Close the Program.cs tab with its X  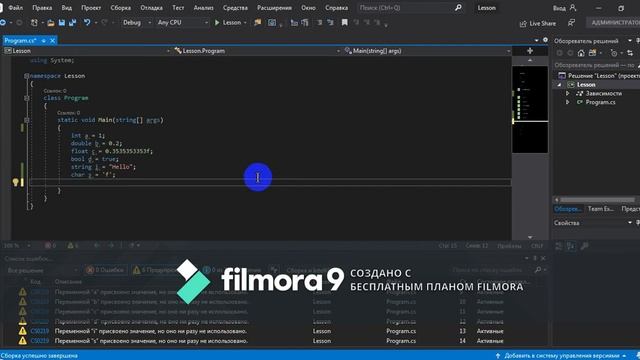[x=53, y=40]
